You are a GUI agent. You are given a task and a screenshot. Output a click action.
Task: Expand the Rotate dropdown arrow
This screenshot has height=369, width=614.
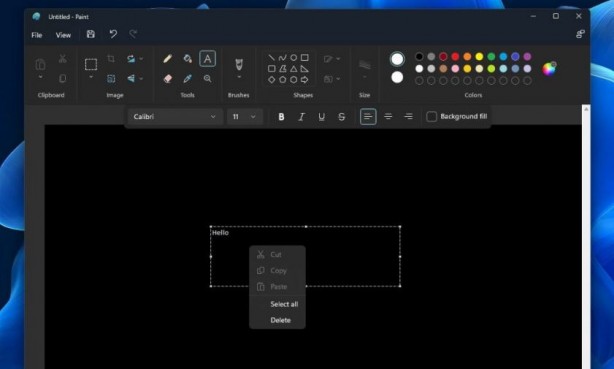pos(141,59)
